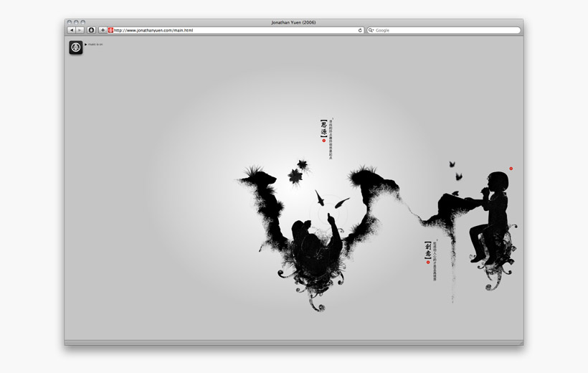Click the window close button
This screenshot has width=588, height=373.
[70, 22]
